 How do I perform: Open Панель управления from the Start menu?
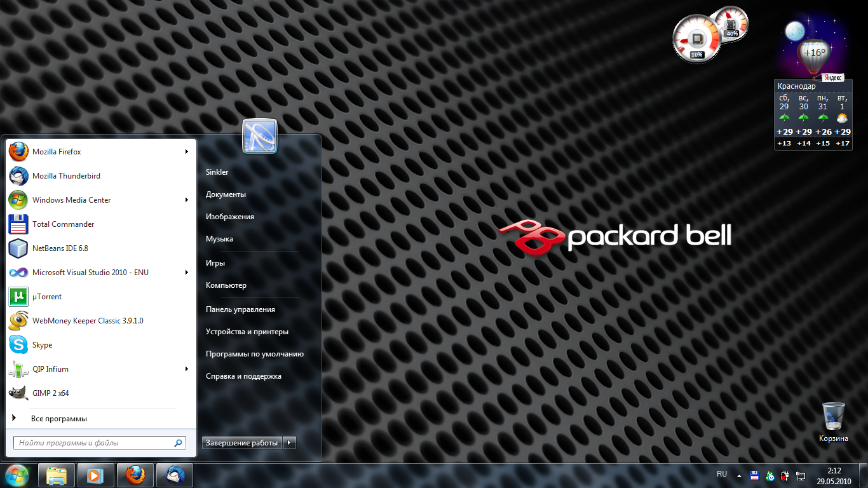[x=240, y=309]
